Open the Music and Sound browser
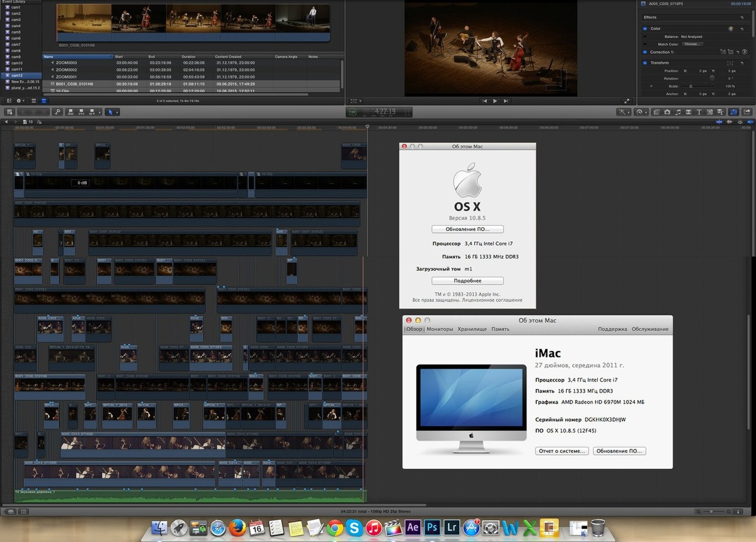The height and width of the screenshot is (542, 756). click(678, 111)
